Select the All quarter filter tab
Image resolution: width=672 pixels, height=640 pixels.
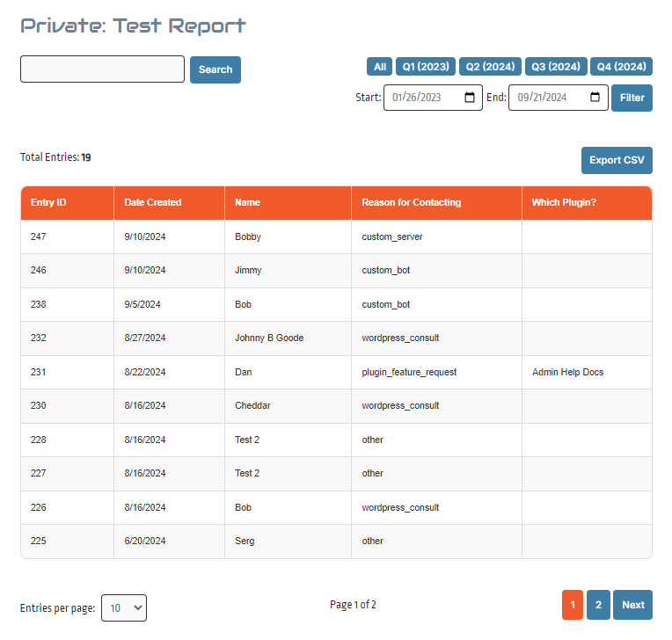pos(380,67)
